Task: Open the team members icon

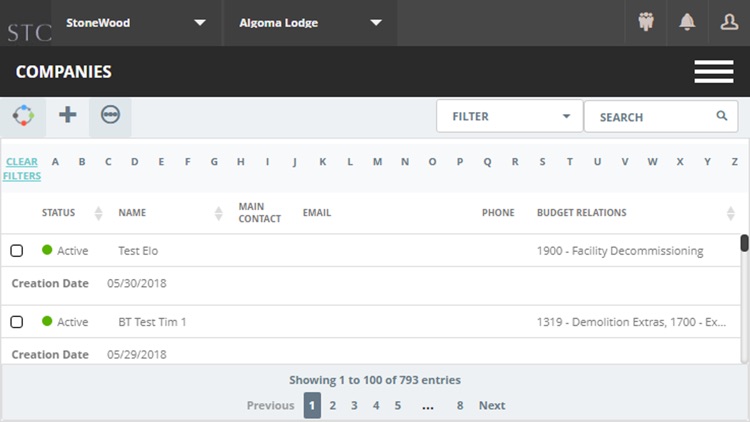Action: pos(646,22)
